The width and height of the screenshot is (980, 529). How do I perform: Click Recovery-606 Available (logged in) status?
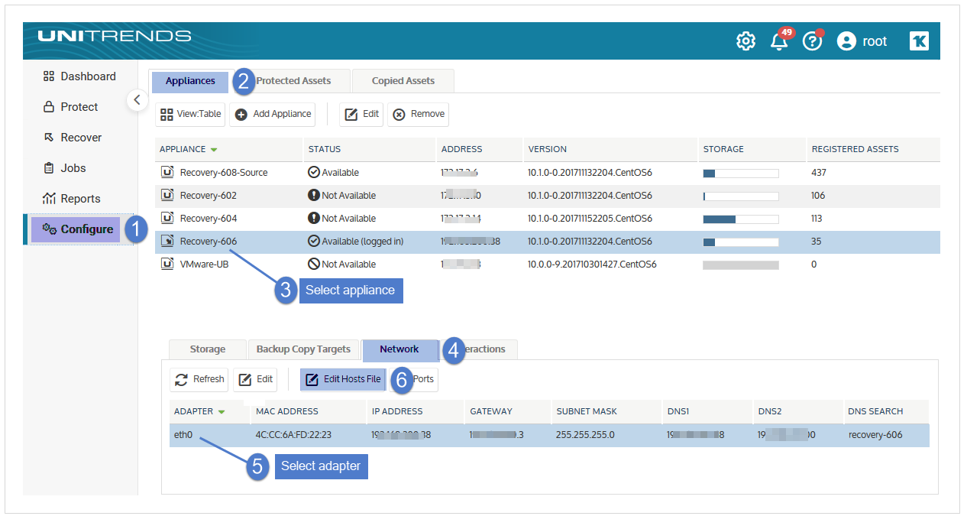point(355,242)
